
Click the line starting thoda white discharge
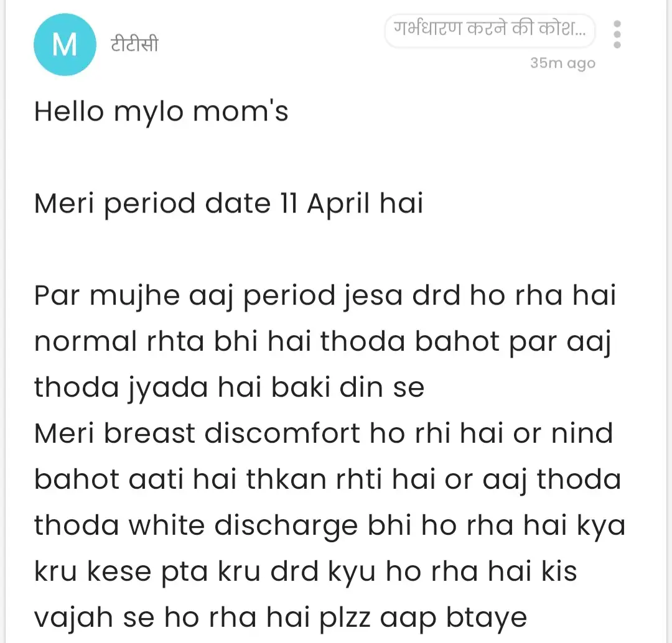[x=329, y=525]
